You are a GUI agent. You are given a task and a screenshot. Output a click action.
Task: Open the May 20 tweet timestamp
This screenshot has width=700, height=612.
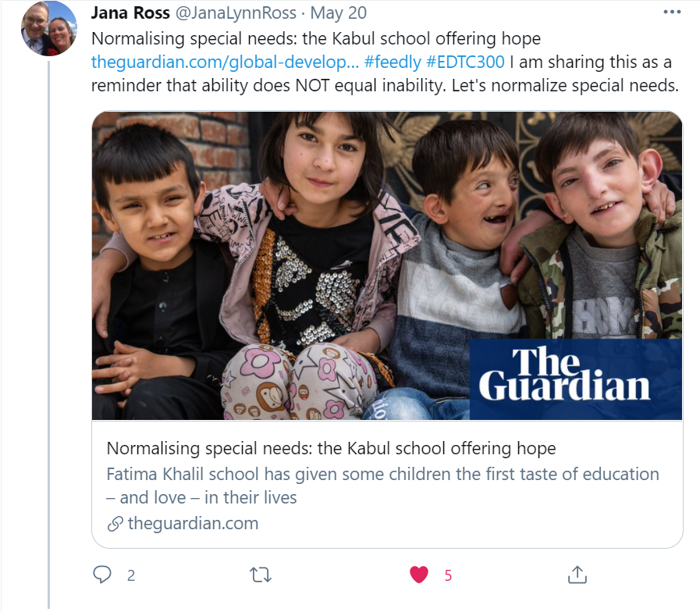[339, 13]
